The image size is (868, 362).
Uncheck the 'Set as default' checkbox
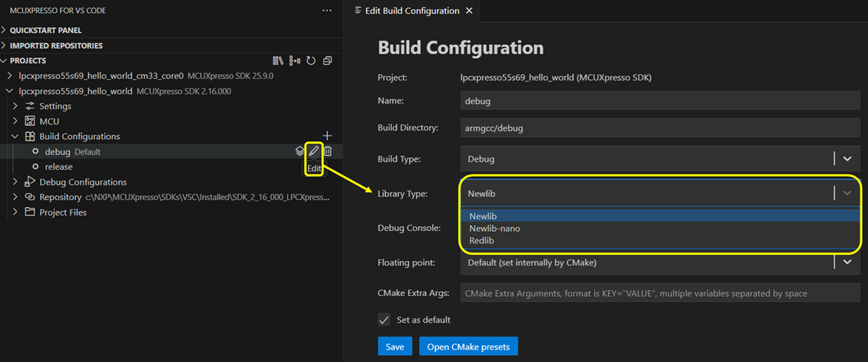(384, 320)
